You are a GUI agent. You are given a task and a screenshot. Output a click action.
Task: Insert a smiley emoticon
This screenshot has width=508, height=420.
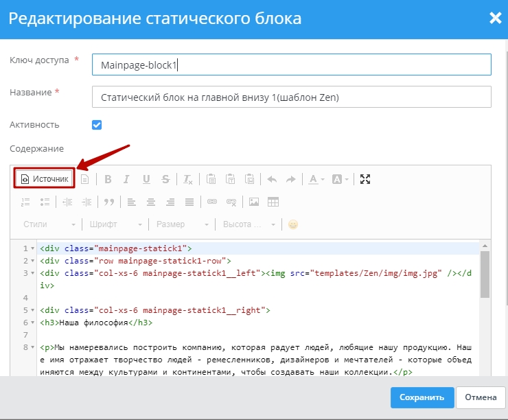pos(293,224)
